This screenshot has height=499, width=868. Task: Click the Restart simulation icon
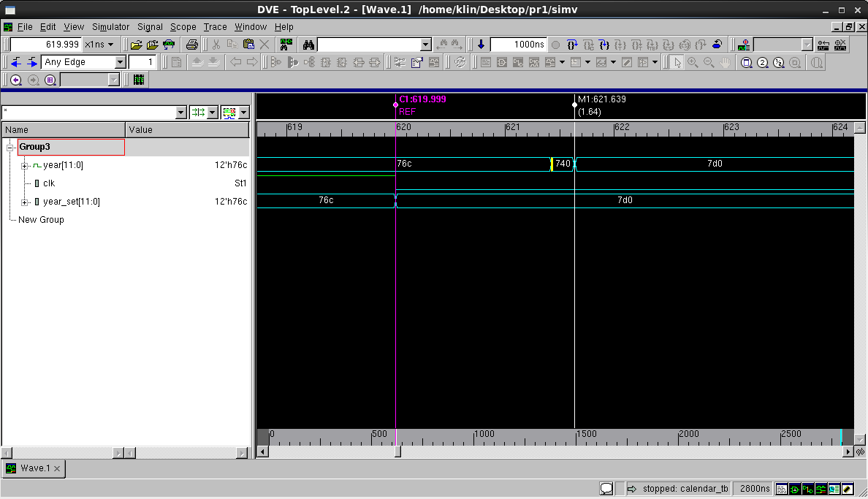717,45
